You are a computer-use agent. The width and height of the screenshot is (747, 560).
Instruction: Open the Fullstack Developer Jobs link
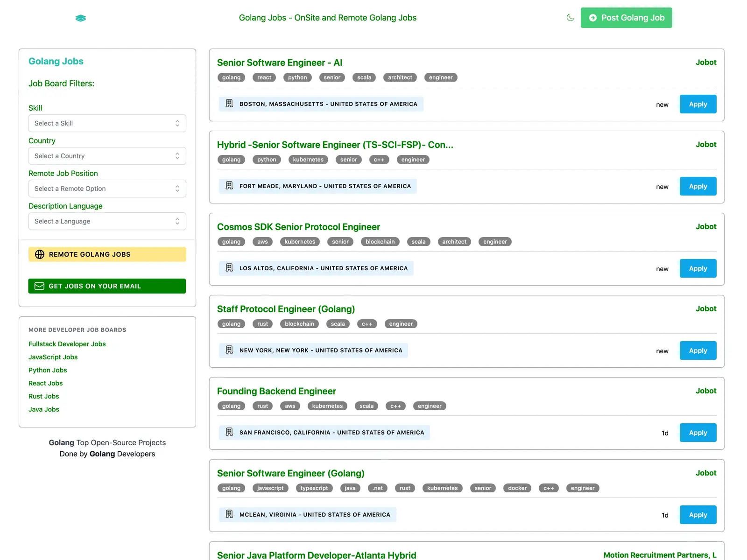tap(67, 344)
